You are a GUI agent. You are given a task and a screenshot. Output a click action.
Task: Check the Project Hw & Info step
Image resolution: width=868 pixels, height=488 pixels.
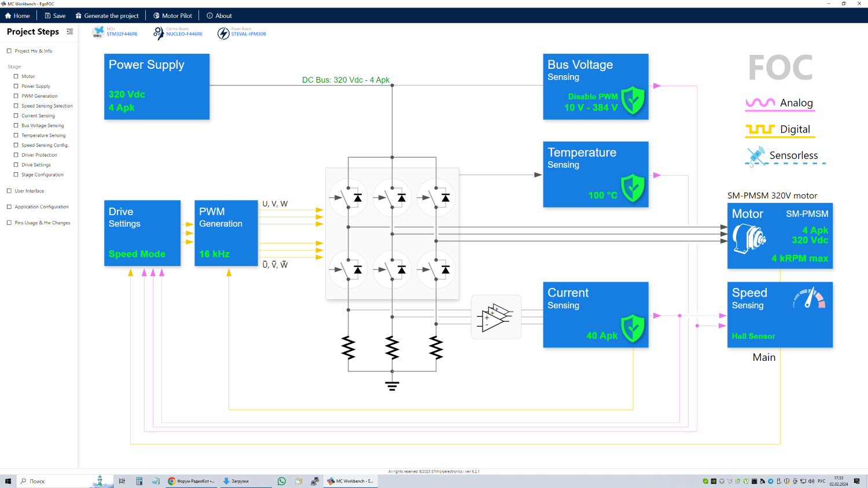coord(9,51)
